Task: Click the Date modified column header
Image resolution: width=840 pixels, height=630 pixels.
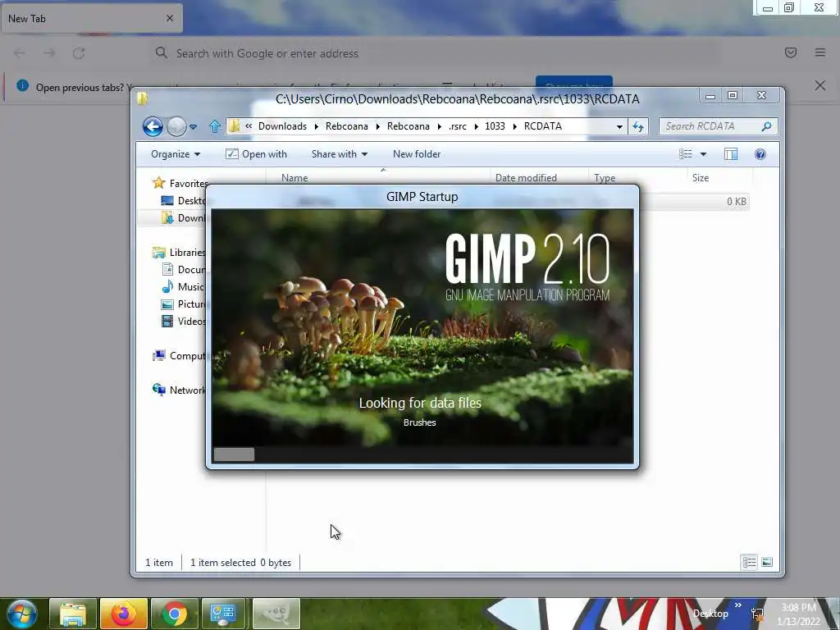Action: (526, 178)
